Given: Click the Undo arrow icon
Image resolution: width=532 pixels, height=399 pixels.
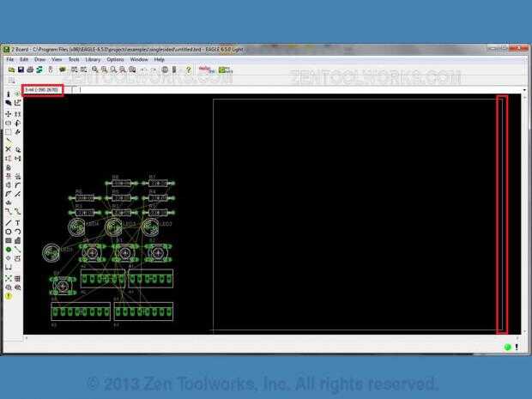Looking at the screenshot, I should click(143, 70).
